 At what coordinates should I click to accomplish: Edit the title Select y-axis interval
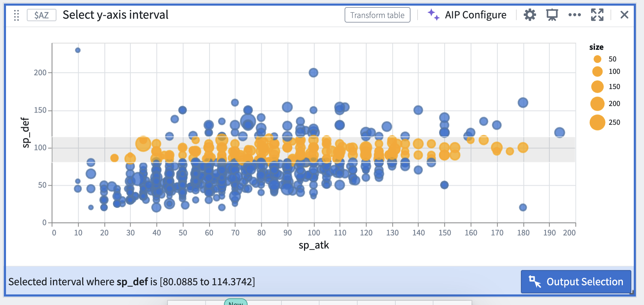click(116, 15)
